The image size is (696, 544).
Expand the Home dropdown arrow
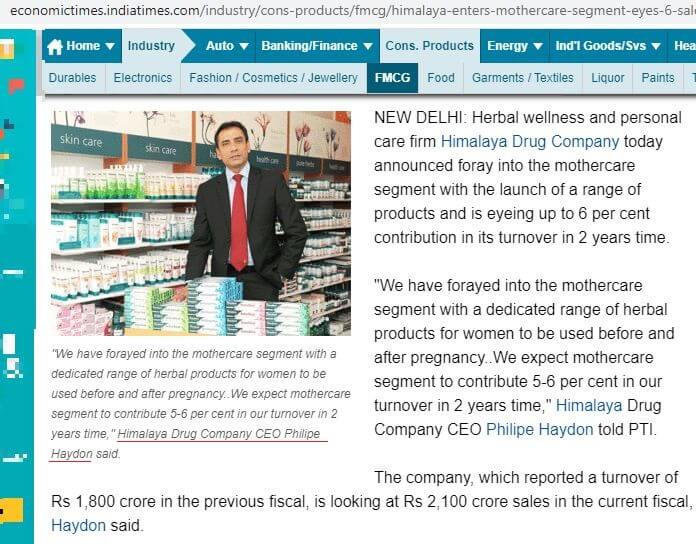point(110,46)
